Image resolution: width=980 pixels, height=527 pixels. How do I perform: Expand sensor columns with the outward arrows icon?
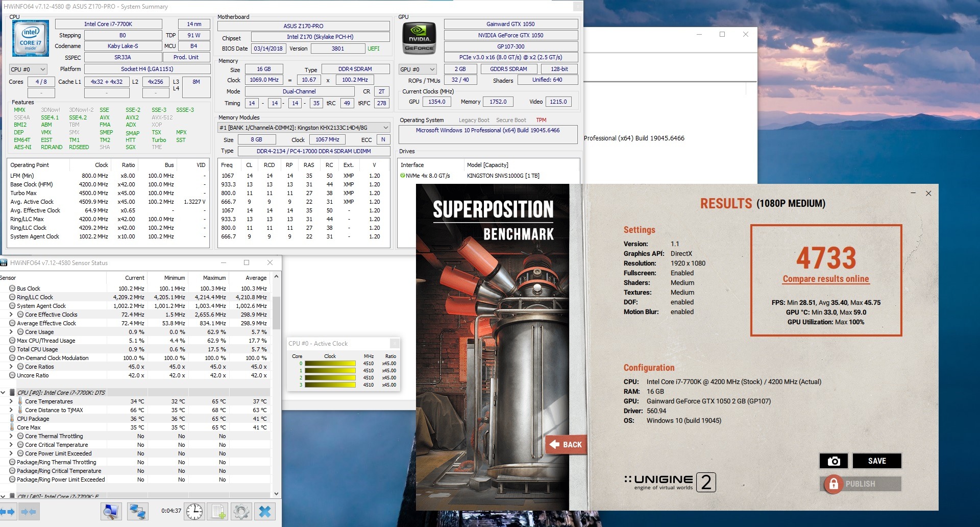click(x=8, y=511)
